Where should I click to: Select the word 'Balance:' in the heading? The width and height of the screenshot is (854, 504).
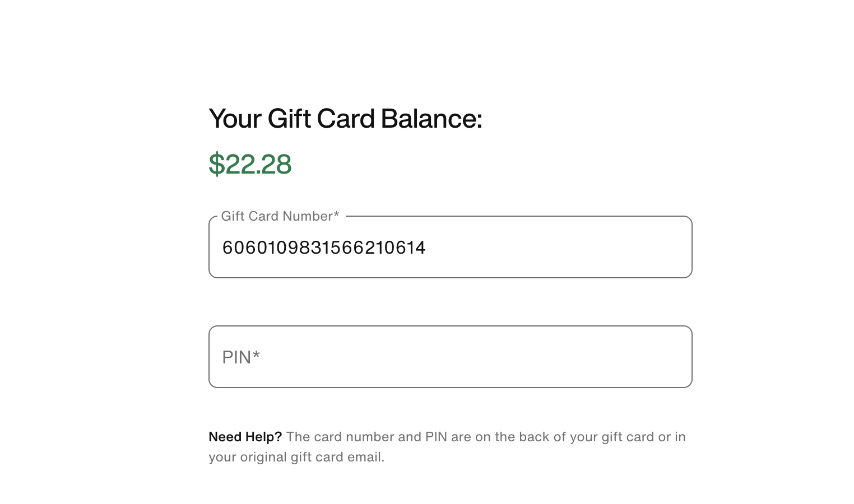point(431,119)
